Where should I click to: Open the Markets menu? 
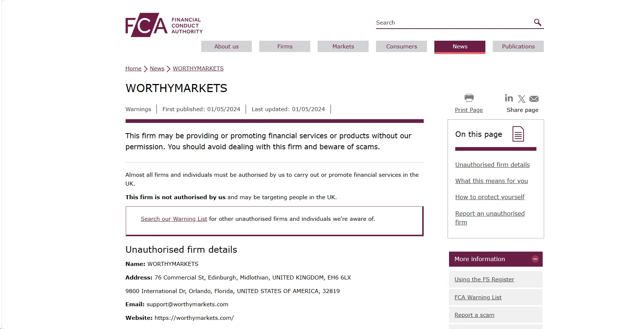click(343, 47)
